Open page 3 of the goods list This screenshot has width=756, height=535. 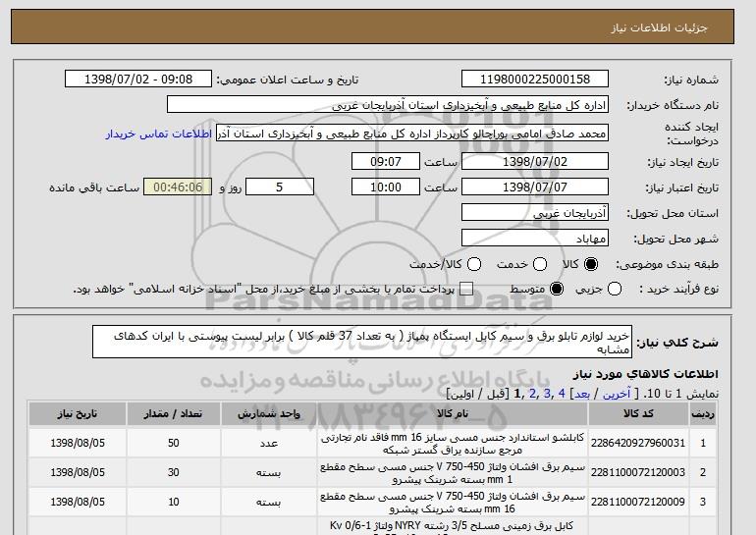[547, 394]
